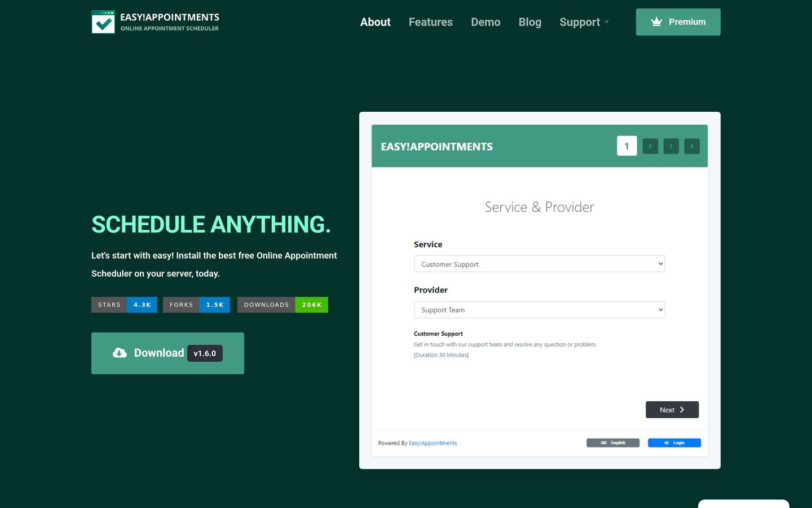Click the Premium button

[678, 22]
